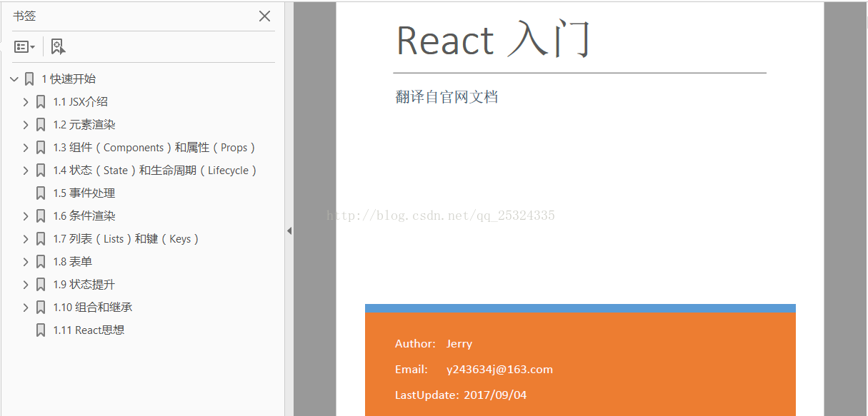This screenshot has width=868, height=416.
Task: Open bookmark 1.8 表单
Action: tap(73, 262)
